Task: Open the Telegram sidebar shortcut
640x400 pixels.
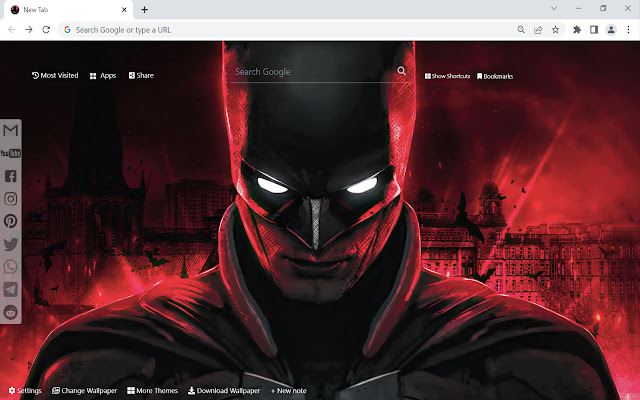Action: (x=11, y=289)
